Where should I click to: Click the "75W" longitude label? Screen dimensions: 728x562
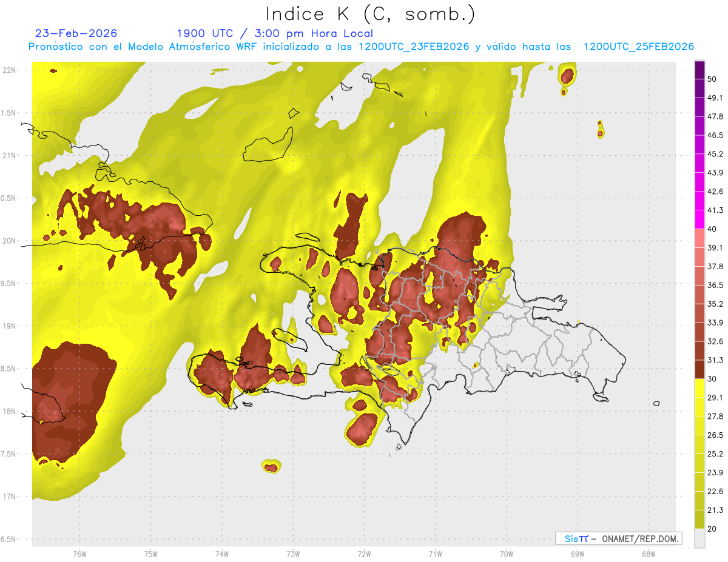point(151,554)
